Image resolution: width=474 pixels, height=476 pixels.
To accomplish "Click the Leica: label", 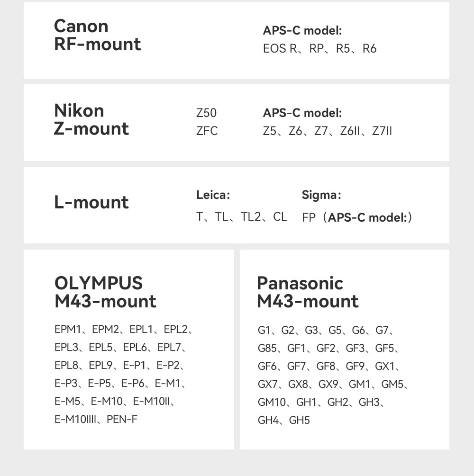I will pos(213,195).
